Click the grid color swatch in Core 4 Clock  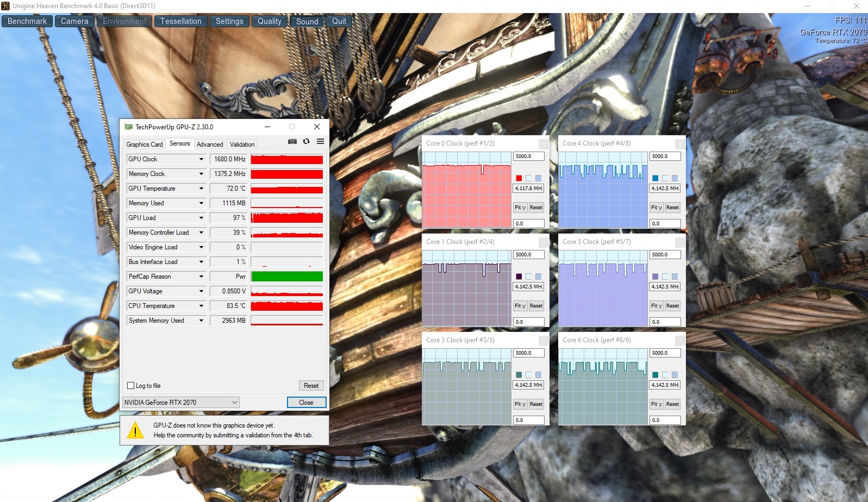pyautogui.click(x=675, y=178)
